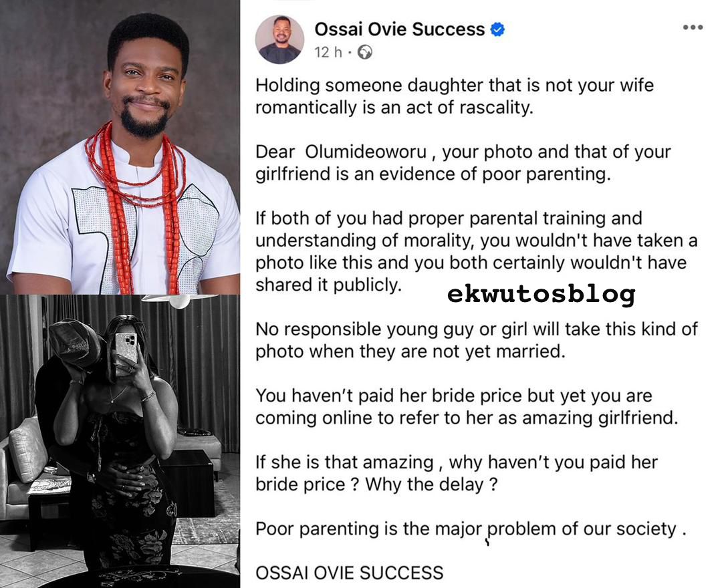This screenshot has height=588, width=722.
Task: Click the blue verified badge icon
Action: [x=497, y=29]
